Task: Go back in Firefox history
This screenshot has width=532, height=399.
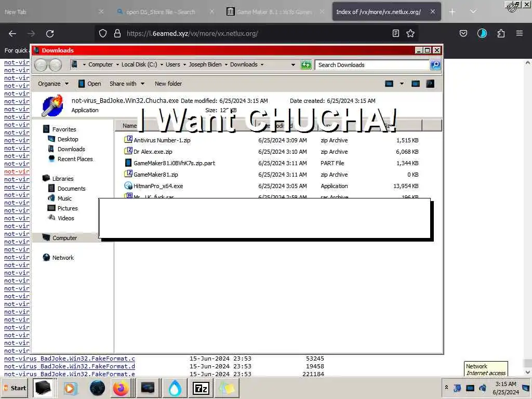Action: (12, 33)
